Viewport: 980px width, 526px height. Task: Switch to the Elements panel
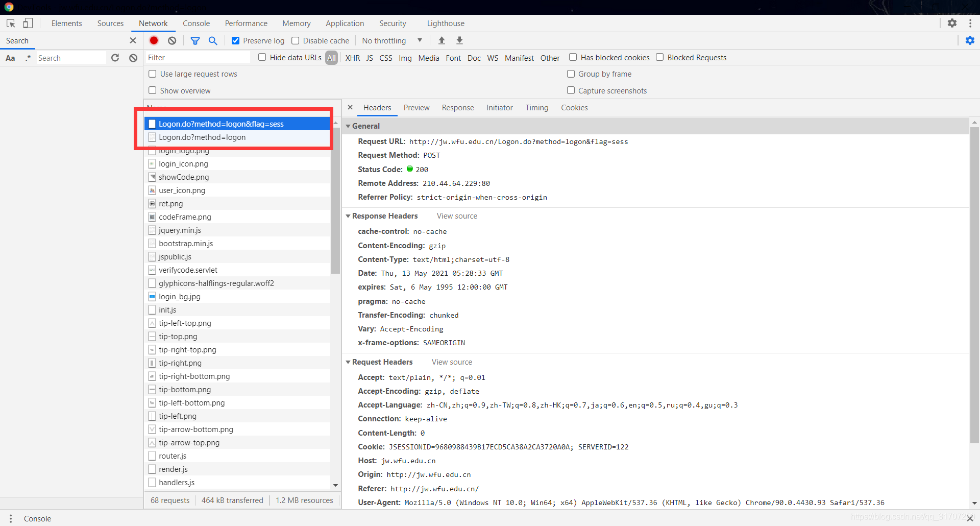pyautogui.click(x=66, y=23)
